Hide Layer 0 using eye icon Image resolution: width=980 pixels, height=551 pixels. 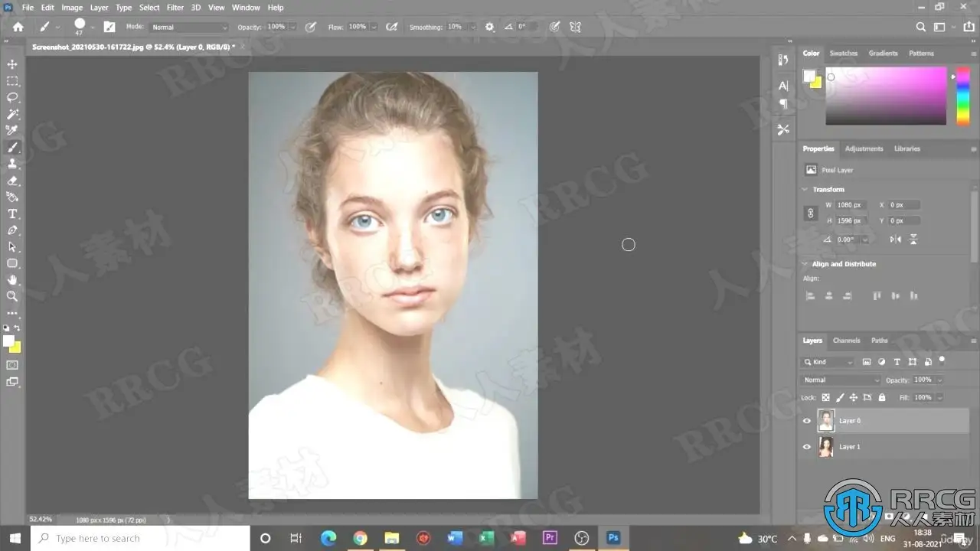click(806, 421)
